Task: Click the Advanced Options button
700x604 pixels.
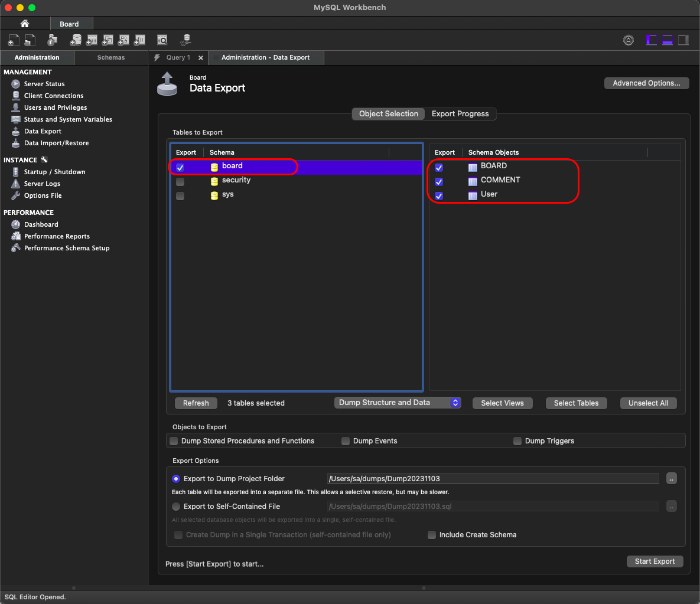Action: pos(646,83)
